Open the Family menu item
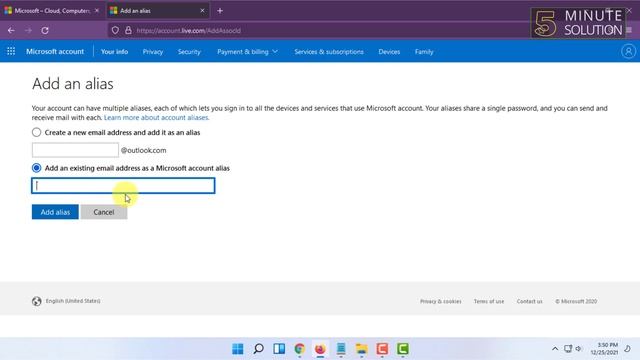Image resolution: width=640 pixels, height=360 pixels. coord(424,52)
